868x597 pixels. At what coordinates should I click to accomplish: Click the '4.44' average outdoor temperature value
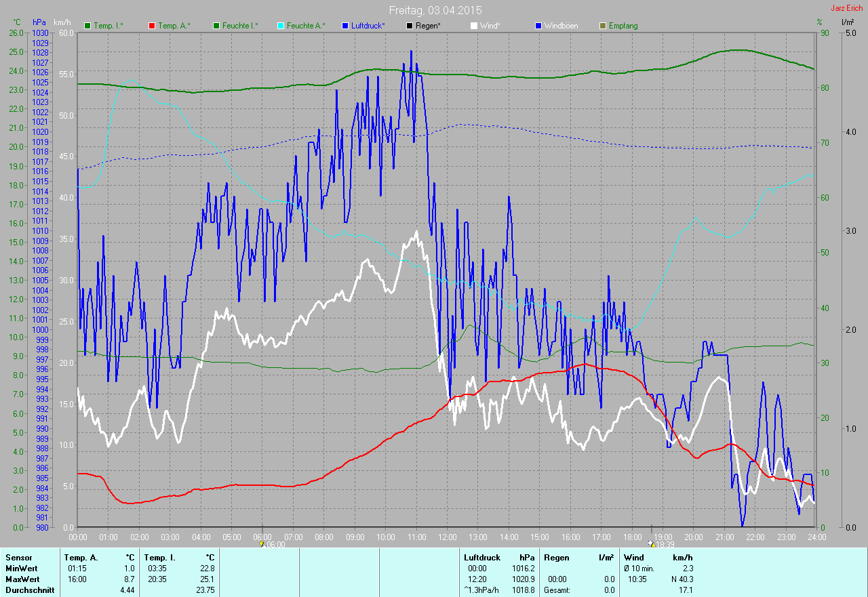pyautogui.click(x=127, y=590)
